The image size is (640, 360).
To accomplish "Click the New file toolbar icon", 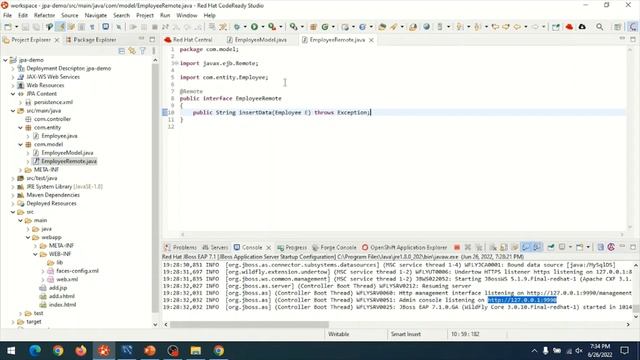I will [x=8, y=27].
